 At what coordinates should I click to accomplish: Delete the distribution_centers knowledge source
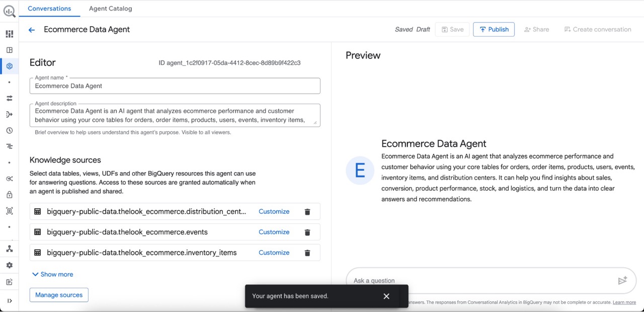click(x=307, y=212)
